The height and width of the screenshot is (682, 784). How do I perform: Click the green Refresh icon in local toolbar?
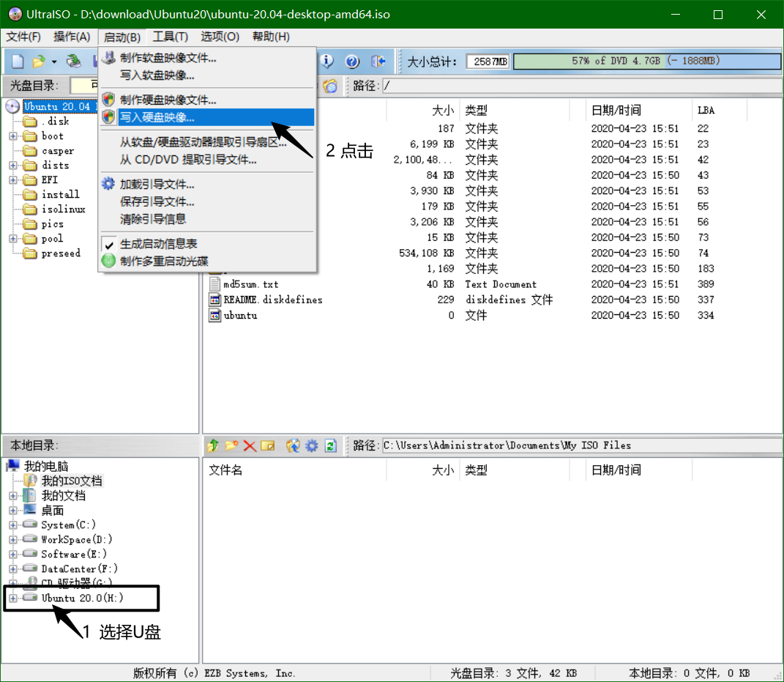[x=330, y=445]
